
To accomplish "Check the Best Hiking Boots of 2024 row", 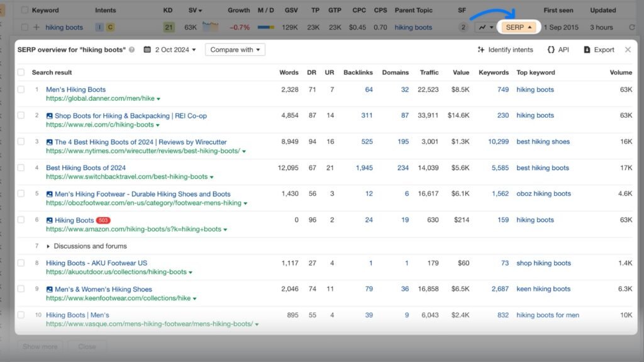I will click(21, 168).
